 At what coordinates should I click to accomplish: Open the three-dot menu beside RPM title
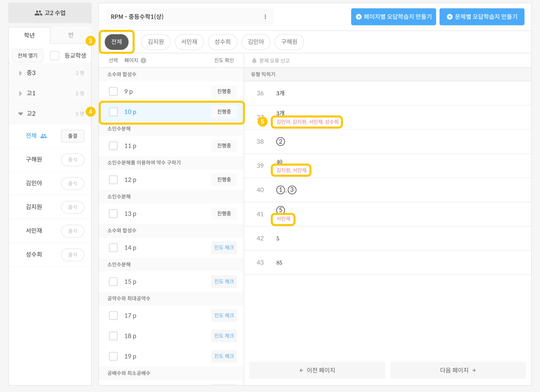(265, 17)
